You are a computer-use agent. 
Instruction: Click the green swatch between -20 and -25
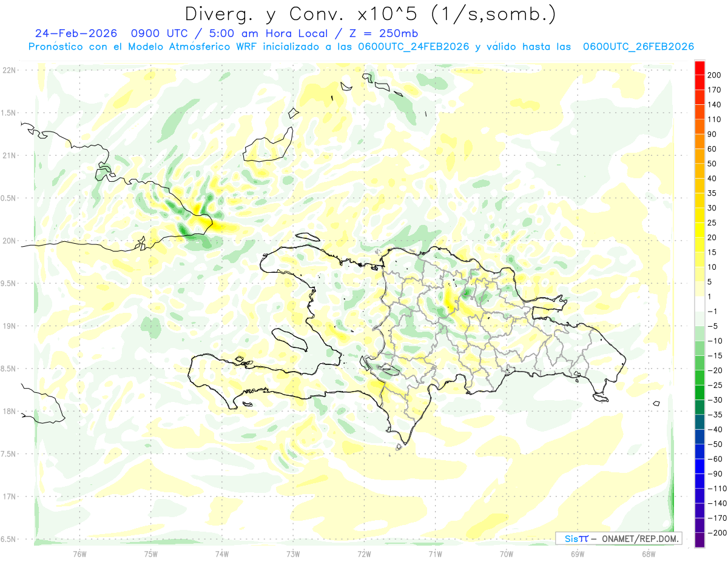pyautogui.click(x=699, y=378)
